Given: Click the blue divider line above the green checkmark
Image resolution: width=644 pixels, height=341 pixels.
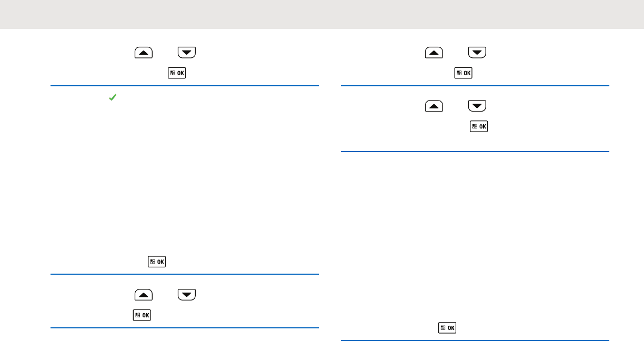Looking at the screenshot, I should click(185, 86).
